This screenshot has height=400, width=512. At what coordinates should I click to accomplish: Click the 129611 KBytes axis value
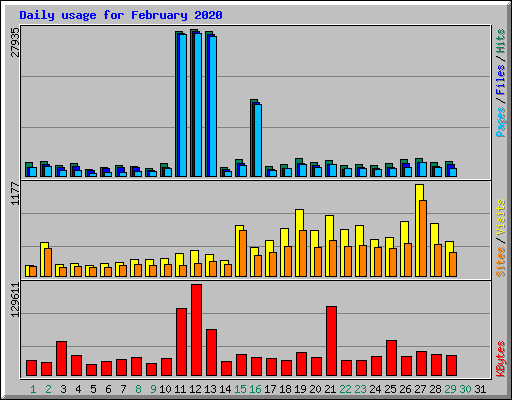[15, 300]
